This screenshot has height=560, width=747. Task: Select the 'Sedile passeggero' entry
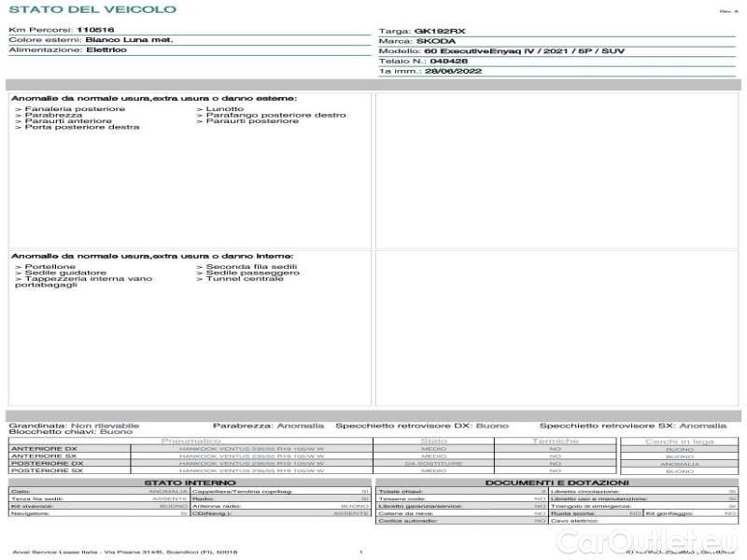click(x=252, y=273)
